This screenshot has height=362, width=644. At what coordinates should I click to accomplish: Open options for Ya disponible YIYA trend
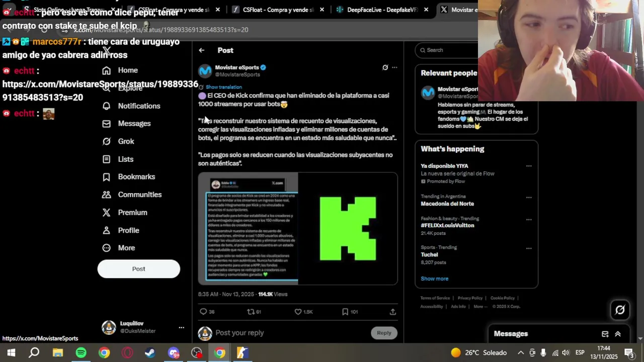pos(529,166)
